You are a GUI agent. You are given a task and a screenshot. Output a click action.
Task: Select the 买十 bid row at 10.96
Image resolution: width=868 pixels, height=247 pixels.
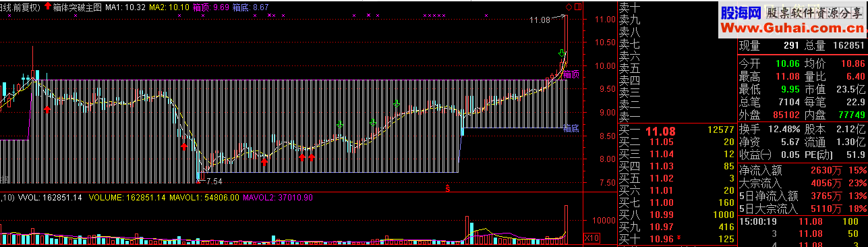[x=676, y=239]
